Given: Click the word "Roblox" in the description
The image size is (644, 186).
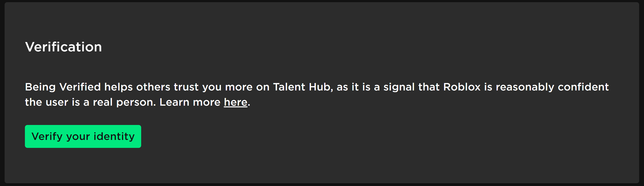Looking at the screenshot, I should point(462,87).
